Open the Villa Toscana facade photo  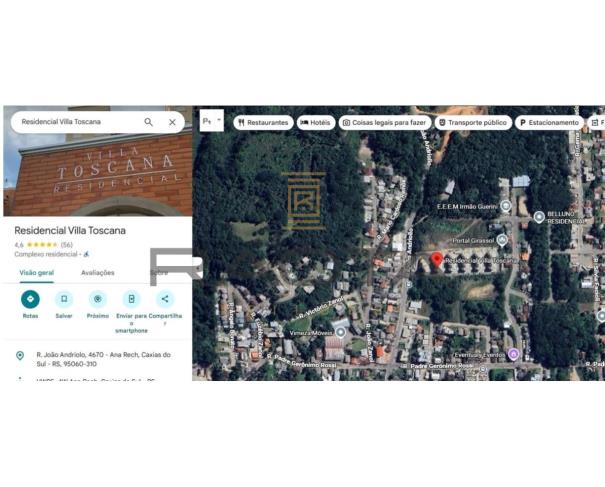pyautogui.click(x=98, y=175)
